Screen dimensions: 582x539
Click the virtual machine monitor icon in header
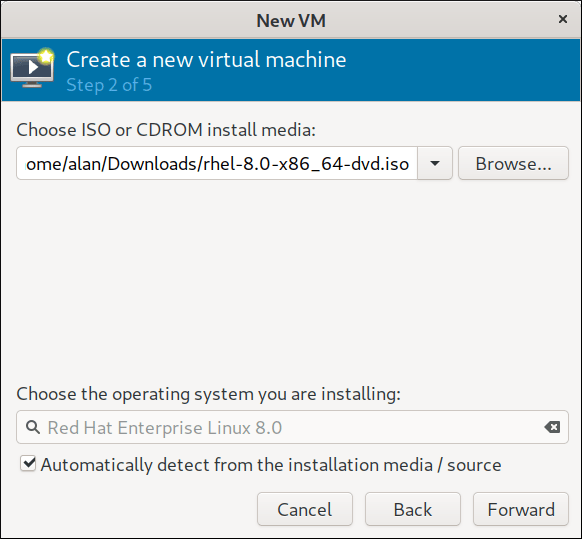point(32,68)
